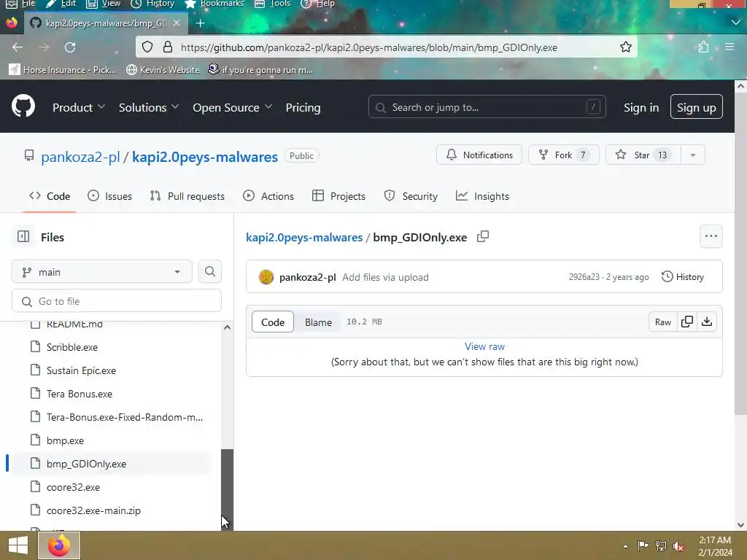Screen dimensions: 747x560
Task: Copy raw file contents icon
Action: tap(687, 322)
